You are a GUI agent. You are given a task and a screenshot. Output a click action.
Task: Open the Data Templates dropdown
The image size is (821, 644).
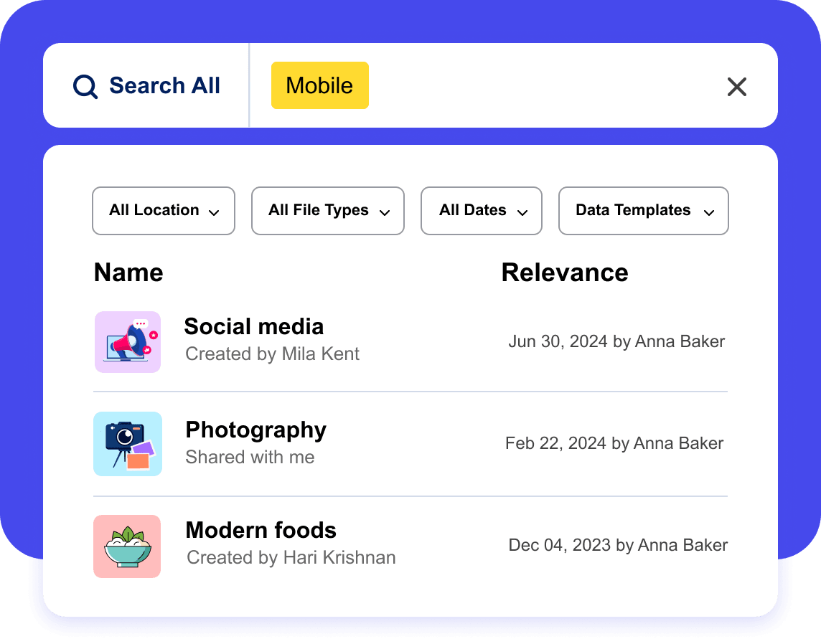pos(643,211)
